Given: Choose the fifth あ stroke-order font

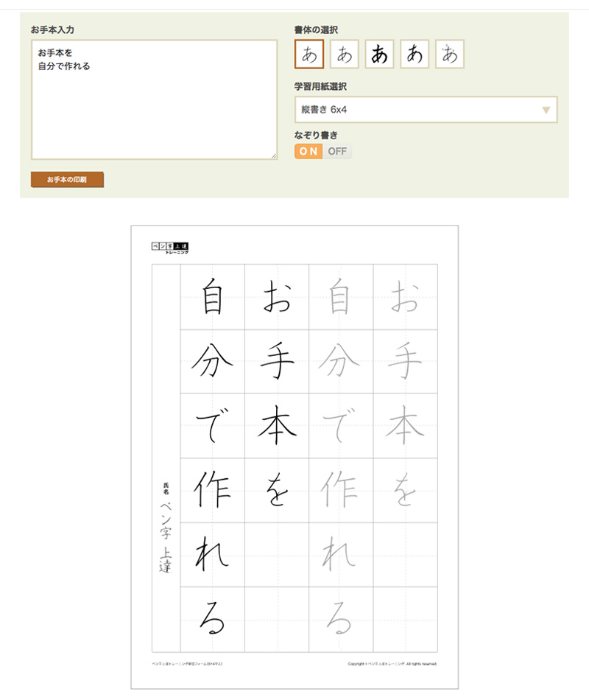Looking at the screenshot, I should [x=449, y=54].
